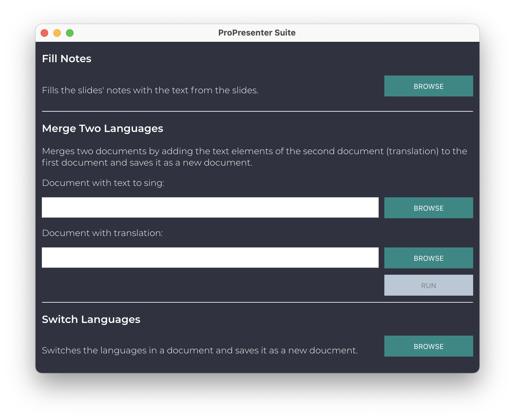Focus the translation document input field

tap(210, 258)
